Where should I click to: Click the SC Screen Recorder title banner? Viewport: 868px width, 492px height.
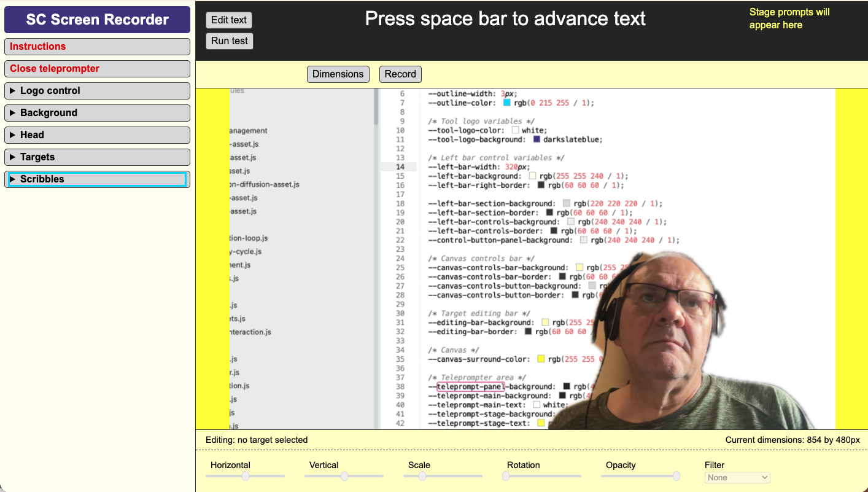pos(97,19)
